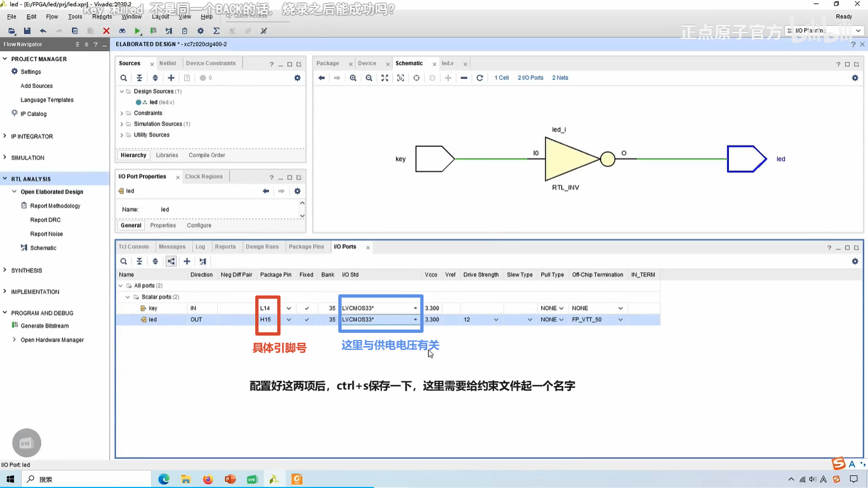This screenshot has height=488, width=868.
Task: Open the Package Pin dropdown for led
Action: 289,320
